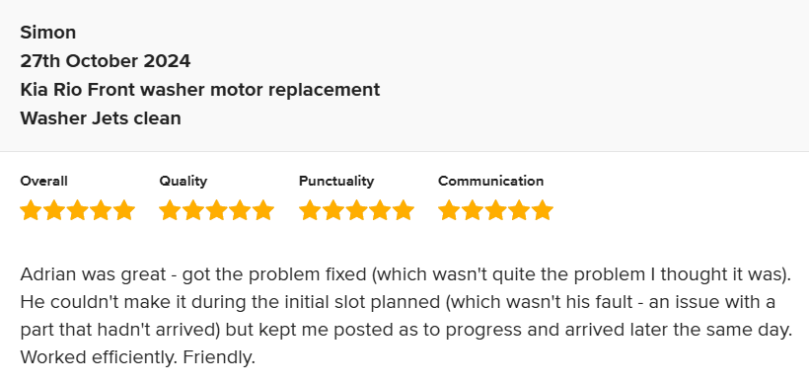The width and height of the screenshot is (809, 384).
Task: Click the review sentence starting 'Adrian was great'
Action: pyautogui.click(x=406, y=275)
